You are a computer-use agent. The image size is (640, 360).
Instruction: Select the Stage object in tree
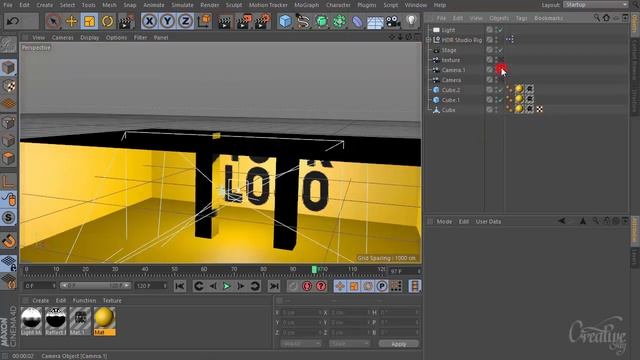pos(449,50)
